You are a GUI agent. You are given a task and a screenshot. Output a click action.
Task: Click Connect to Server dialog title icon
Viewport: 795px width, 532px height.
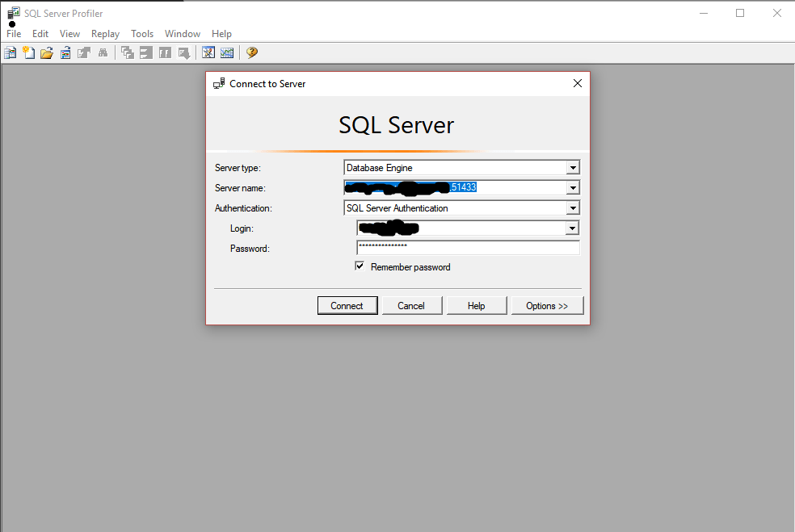pyautogui.click(x=219, y=84)
